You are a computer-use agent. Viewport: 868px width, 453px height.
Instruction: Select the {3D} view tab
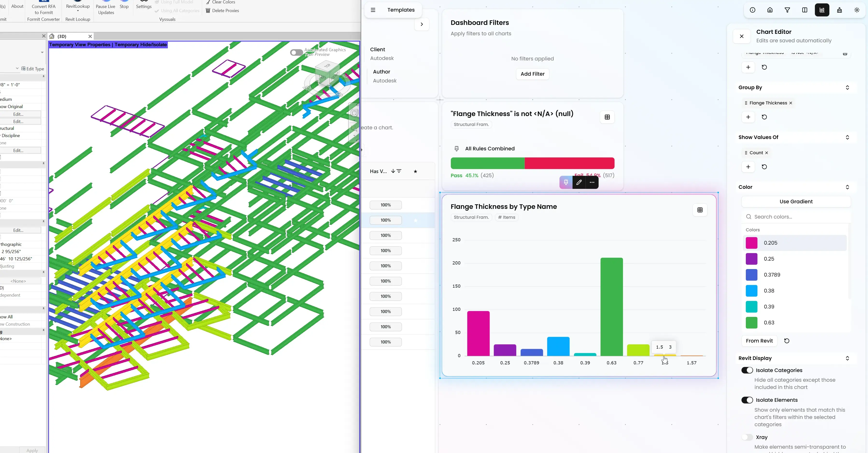coord(62,37)
